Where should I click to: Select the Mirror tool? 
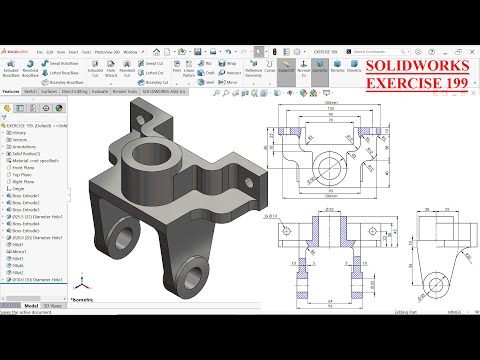228,82
